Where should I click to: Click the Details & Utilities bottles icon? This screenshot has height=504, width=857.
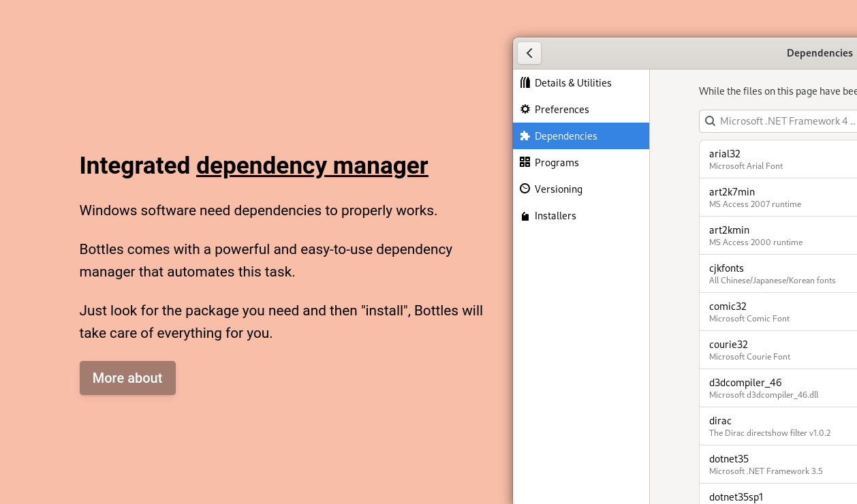tap(525, 82)
